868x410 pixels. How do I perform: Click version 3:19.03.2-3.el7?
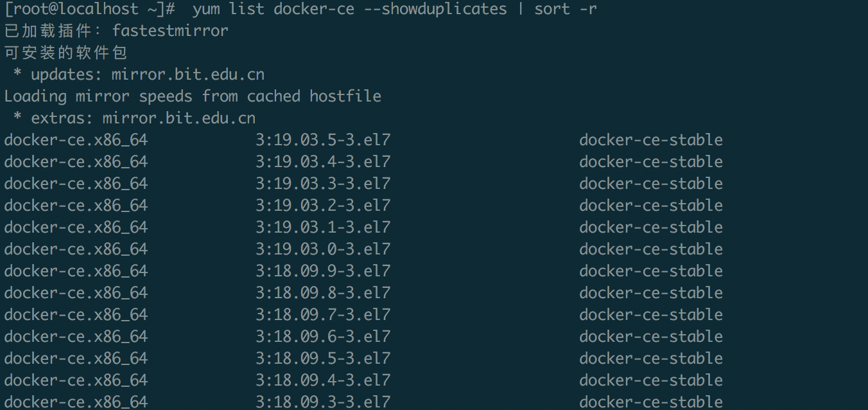click(323, 206)
